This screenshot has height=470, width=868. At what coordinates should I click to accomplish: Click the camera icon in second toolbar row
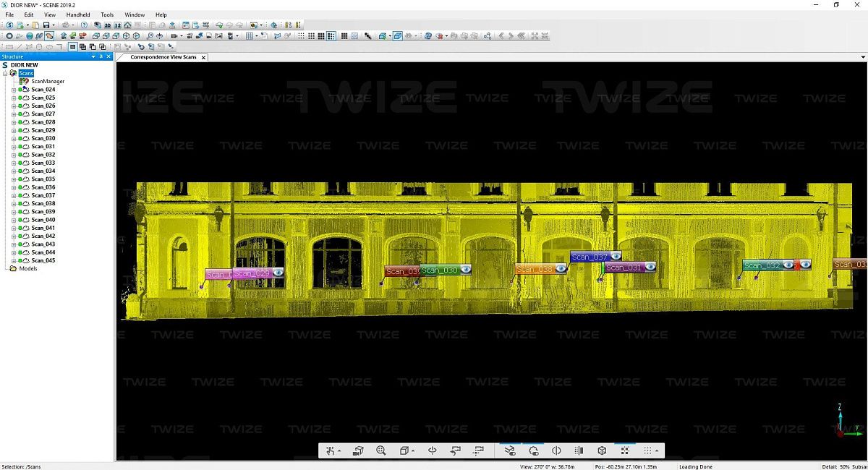pos(174,36)
